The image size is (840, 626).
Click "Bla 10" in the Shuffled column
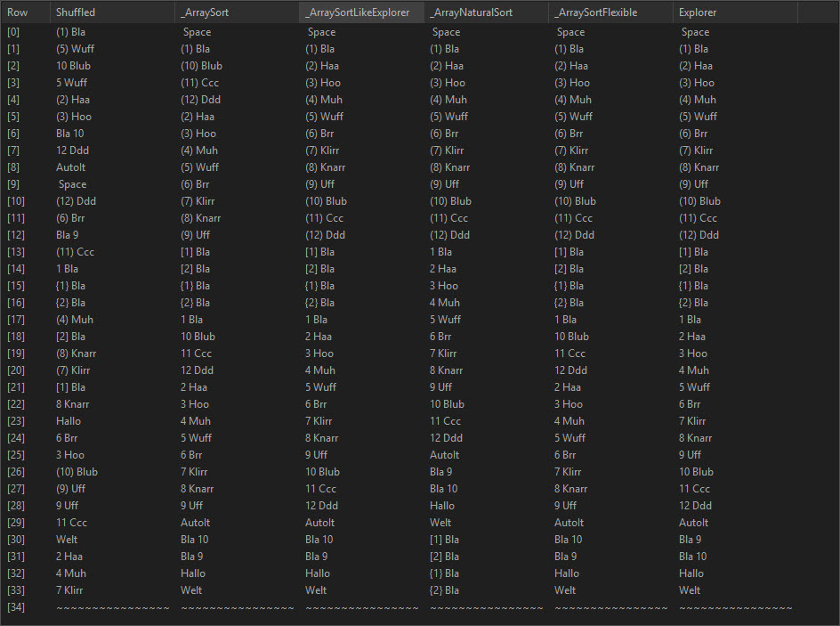(x=70, y=134)
